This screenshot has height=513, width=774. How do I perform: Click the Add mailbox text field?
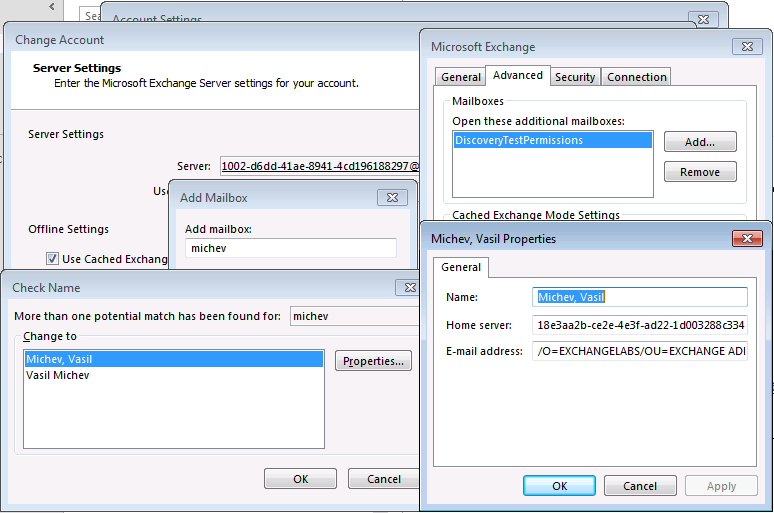click(x=291, y=248)
